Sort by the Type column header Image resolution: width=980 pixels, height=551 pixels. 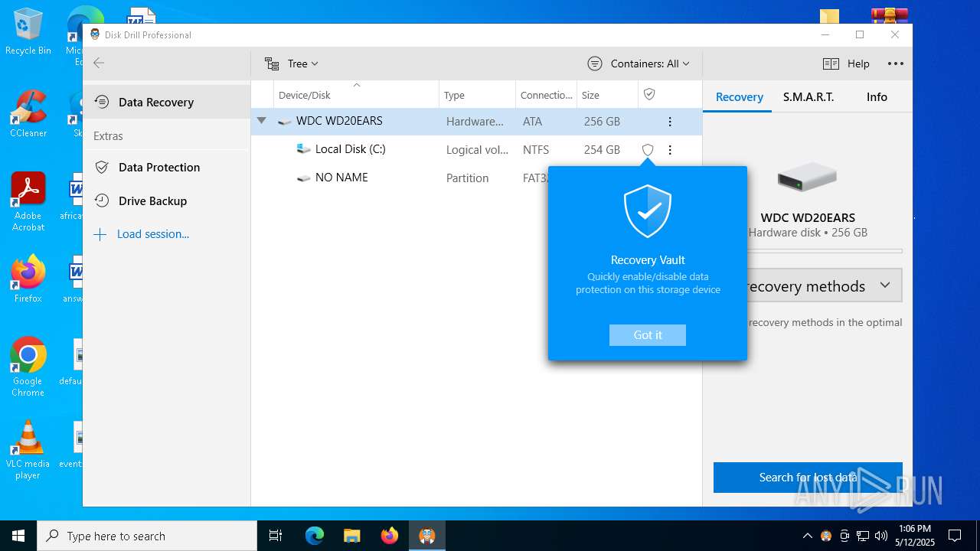click(477, 95)
